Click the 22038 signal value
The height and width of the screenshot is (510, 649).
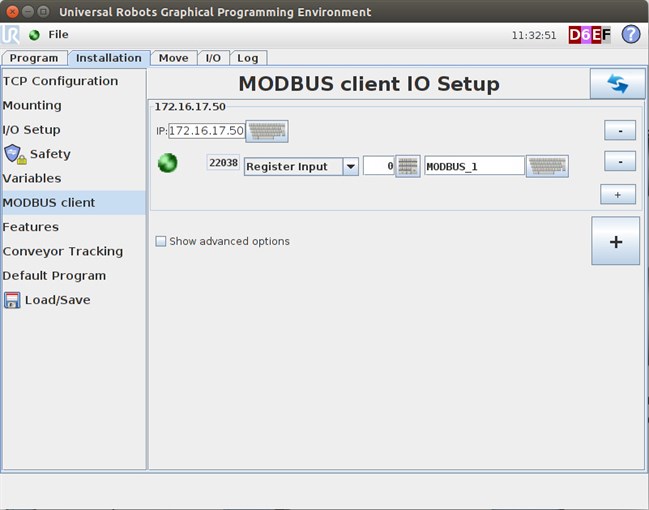click(224, 163)
